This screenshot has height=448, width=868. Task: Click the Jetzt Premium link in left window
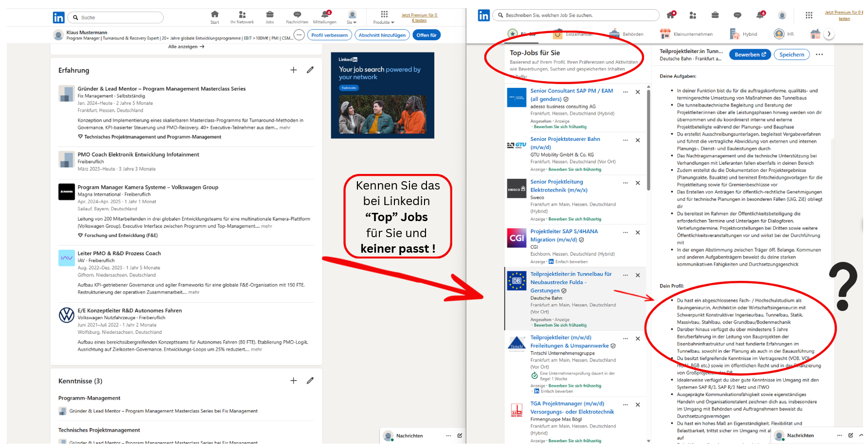coord(419,17)
